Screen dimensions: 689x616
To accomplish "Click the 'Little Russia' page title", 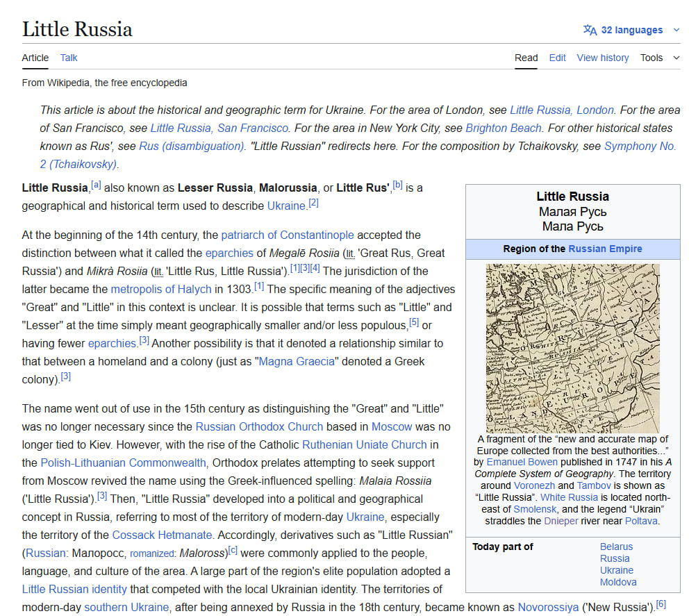I will click(77, 29).
